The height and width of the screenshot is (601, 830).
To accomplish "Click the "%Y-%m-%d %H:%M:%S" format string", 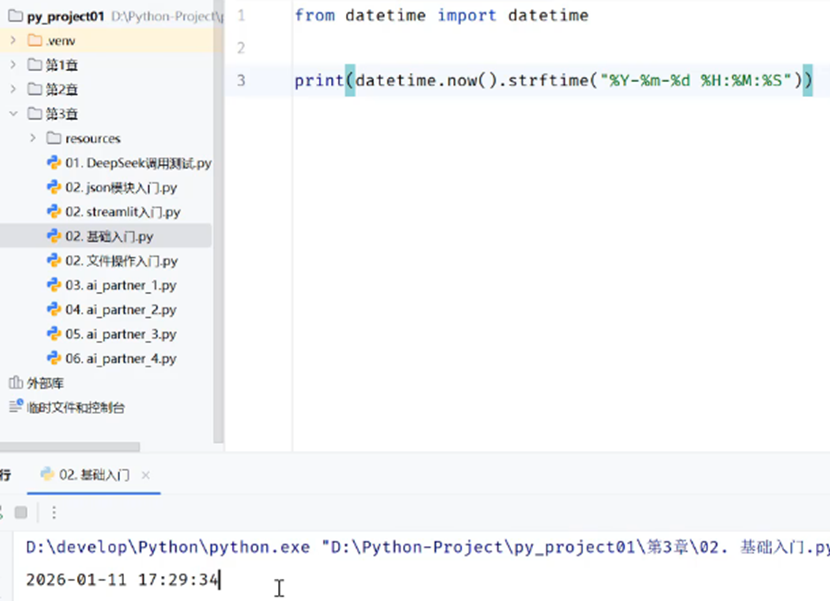I will click(x=695, y=80).
